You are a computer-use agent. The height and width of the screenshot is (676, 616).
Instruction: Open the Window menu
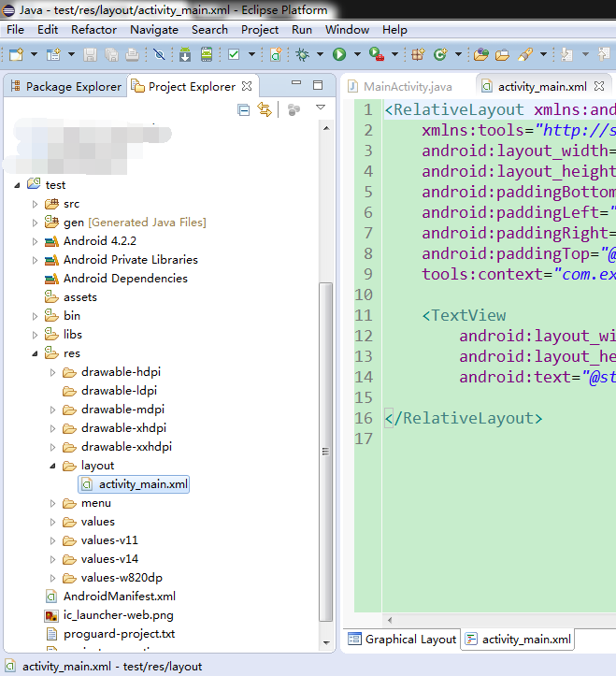tap(347, 30)
